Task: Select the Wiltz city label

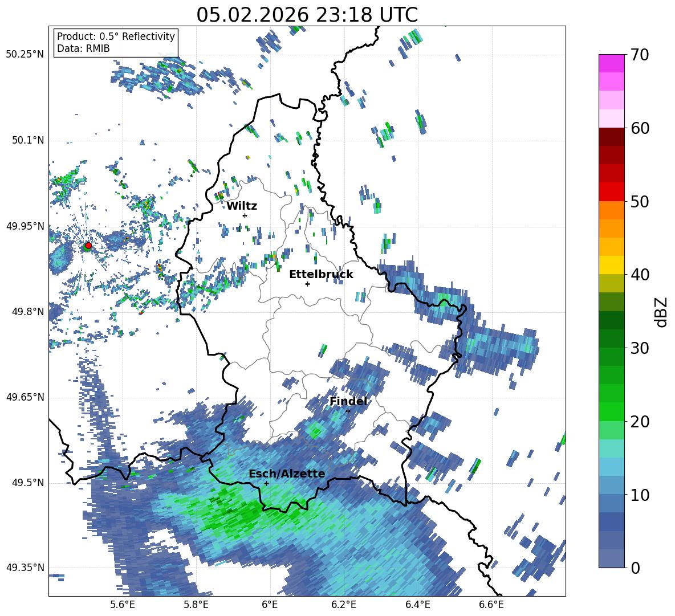Action: [242, 206]
